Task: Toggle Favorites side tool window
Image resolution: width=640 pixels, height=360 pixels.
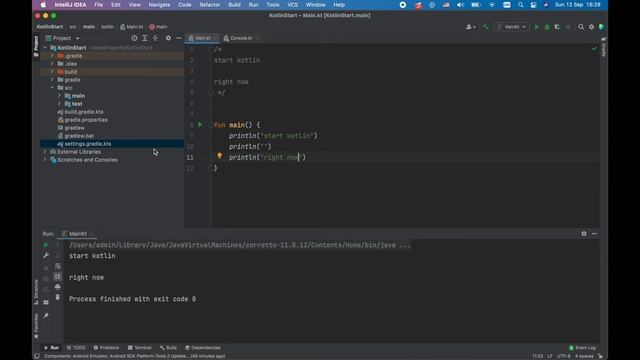Action: pyautogui.click(x=36, y=326)
